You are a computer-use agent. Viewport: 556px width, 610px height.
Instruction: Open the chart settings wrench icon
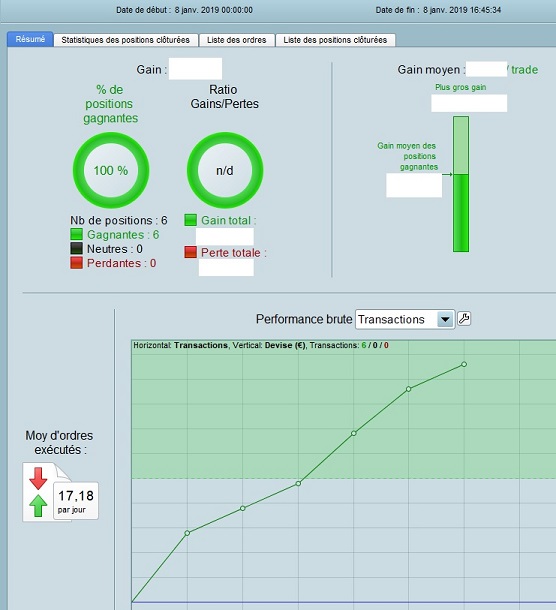[x=463, y=319]
